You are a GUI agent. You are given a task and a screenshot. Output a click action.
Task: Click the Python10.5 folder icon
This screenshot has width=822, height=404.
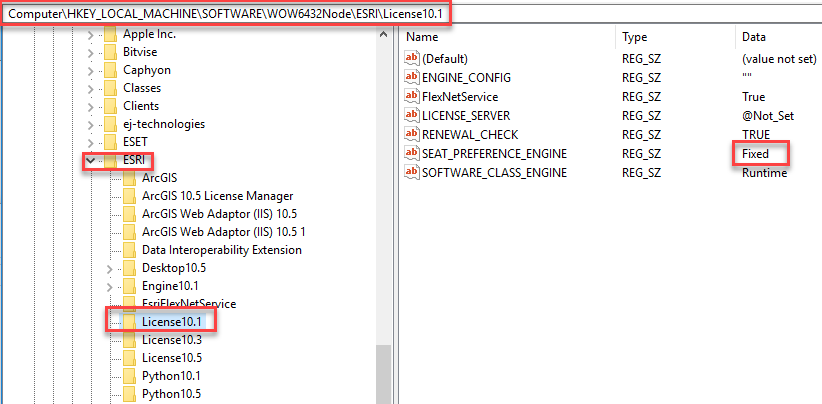[x=128, y=394]
